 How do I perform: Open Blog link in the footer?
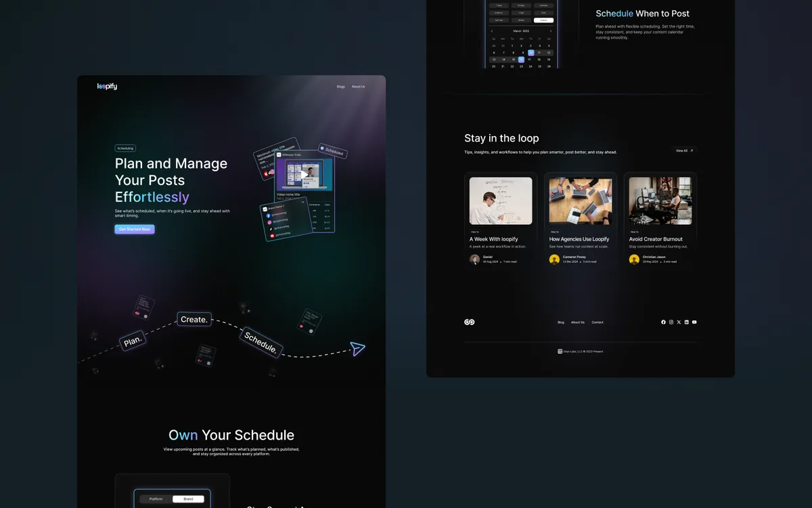[x=561, y=322]
